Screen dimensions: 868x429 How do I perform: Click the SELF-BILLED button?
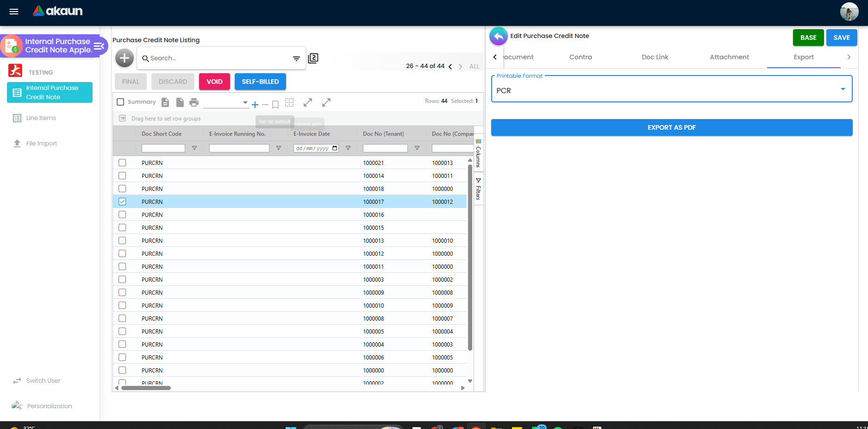coord(260,82)
